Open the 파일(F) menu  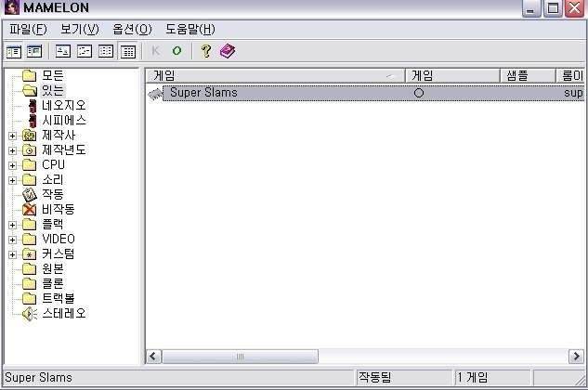tap(28, 30)
